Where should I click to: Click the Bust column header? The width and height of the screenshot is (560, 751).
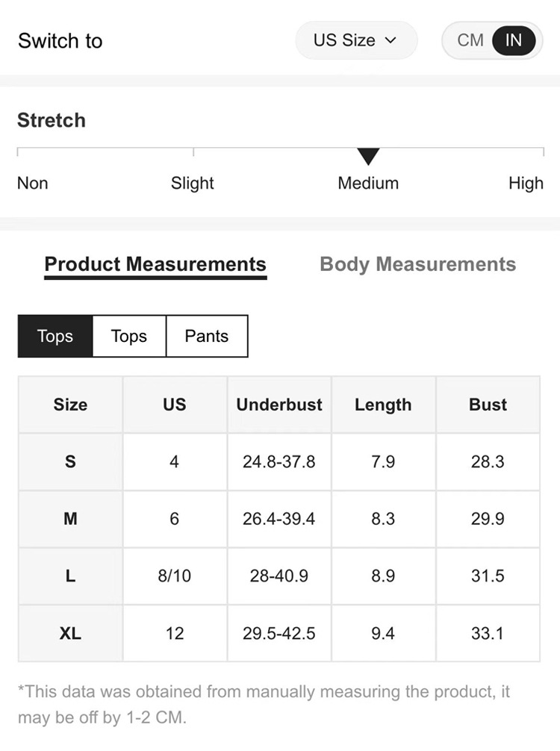point(488,405)
